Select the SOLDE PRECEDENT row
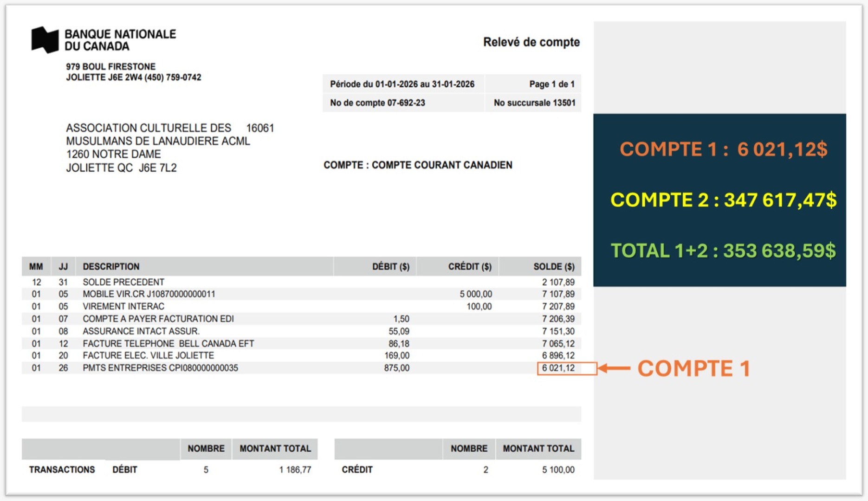Viewport: 868px width, 501px height. 123,282
